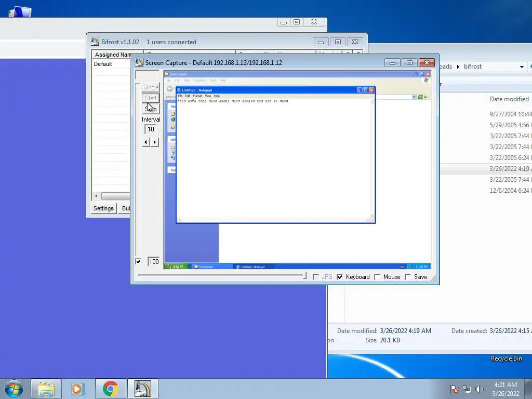This screenshot has height=399, width=532.
Task: Click the volume speaker tray icon
Action: tap(479, 389)
